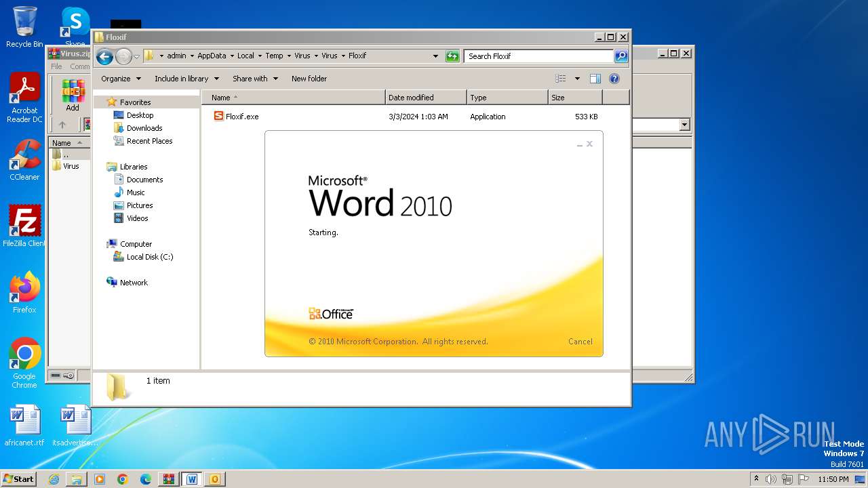This screenshot has width=868, height=488.
Task: Open Documents library
Action: (x=144, y=180)
